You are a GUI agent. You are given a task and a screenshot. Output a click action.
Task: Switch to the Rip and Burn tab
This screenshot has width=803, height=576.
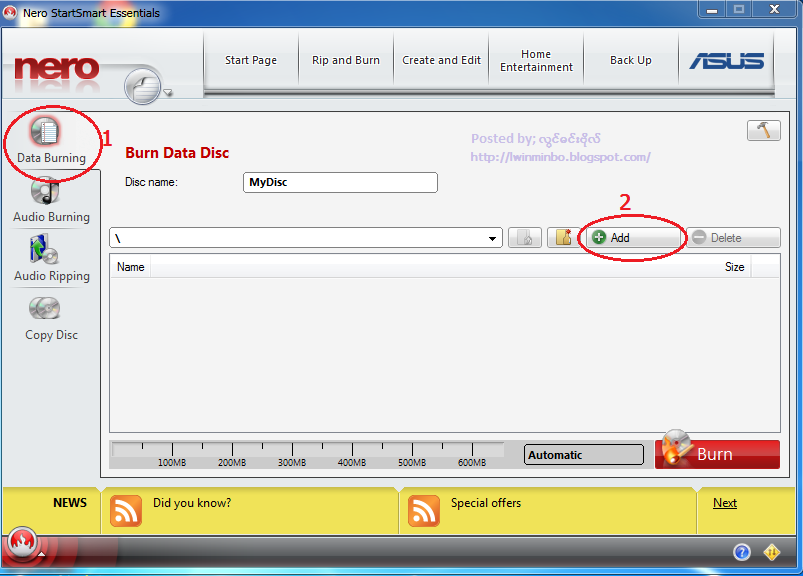click(346, 60)
